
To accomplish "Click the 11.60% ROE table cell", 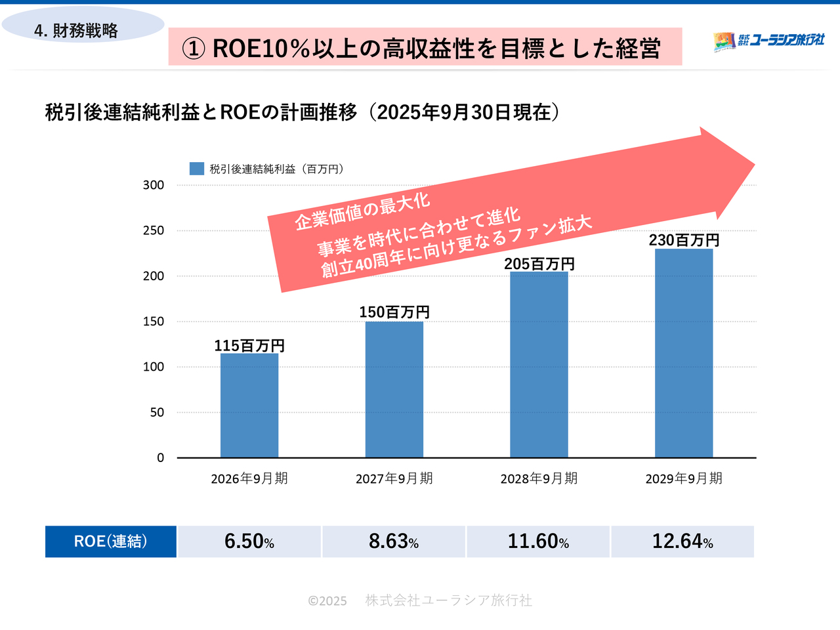I will [538, 541].
